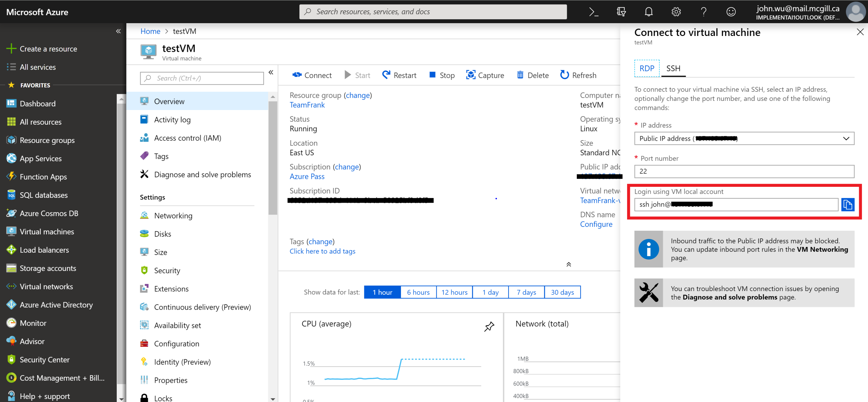
Task: Open portal settings gear
Action: [x=676, y=12]
